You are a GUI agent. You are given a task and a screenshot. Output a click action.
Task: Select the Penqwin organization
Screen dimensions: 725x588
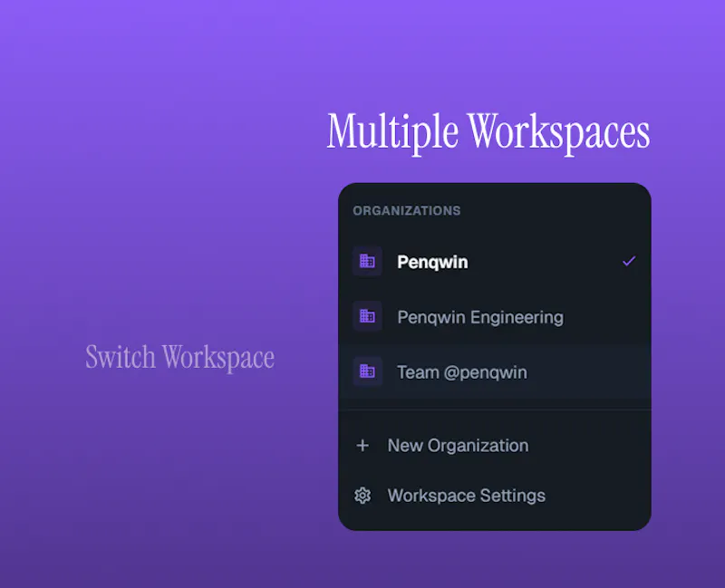pyautogui.click(x=495, y=262)
